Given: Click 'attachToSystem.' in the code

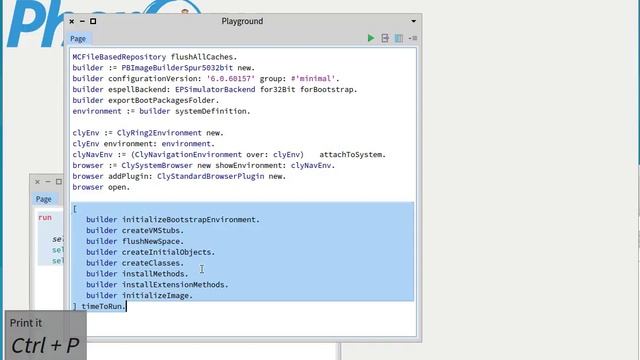Looking at the screenshot, I should click(x=352, y=155).
